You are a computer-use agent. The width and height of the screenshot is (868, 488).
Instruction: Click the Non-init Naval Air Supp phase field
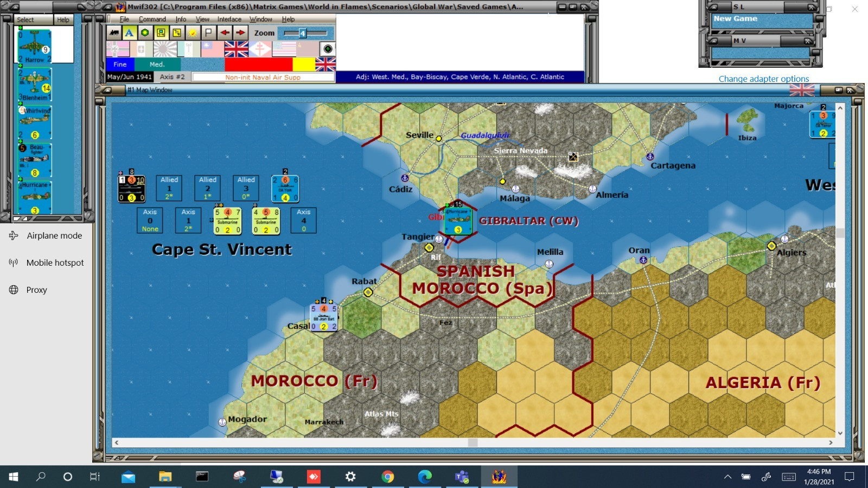coord(263,77)
